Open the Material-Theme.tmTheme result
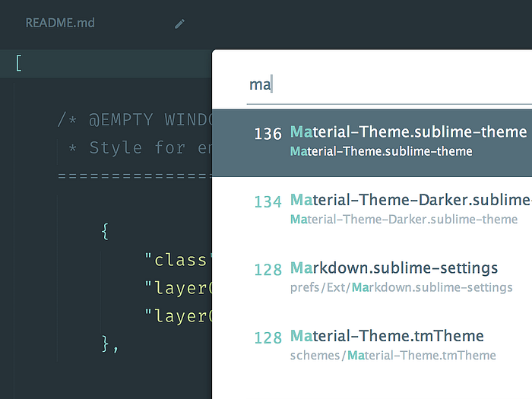 pyautogui.click(x=372, y=345)
